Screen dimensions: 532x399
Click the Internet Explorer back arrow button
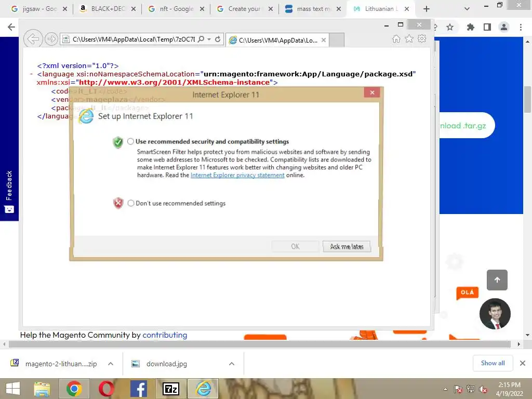(33, 39)
